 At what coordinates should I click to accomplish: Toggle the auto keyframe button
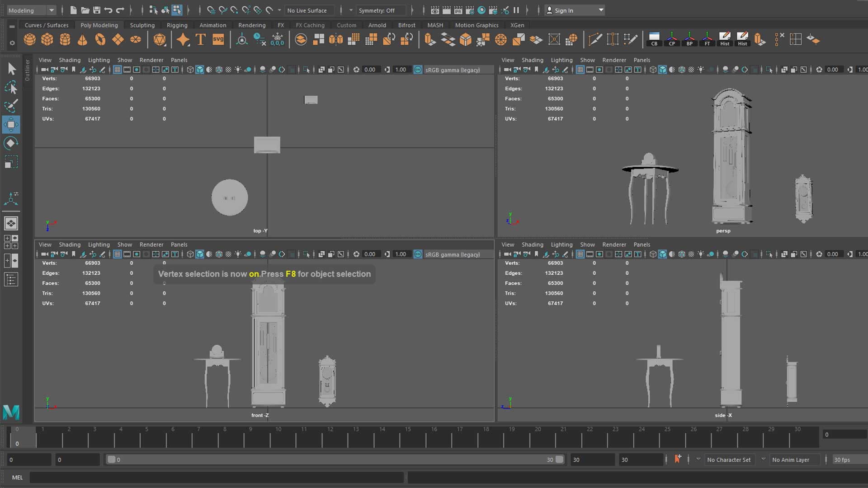[x=677, y=459]
